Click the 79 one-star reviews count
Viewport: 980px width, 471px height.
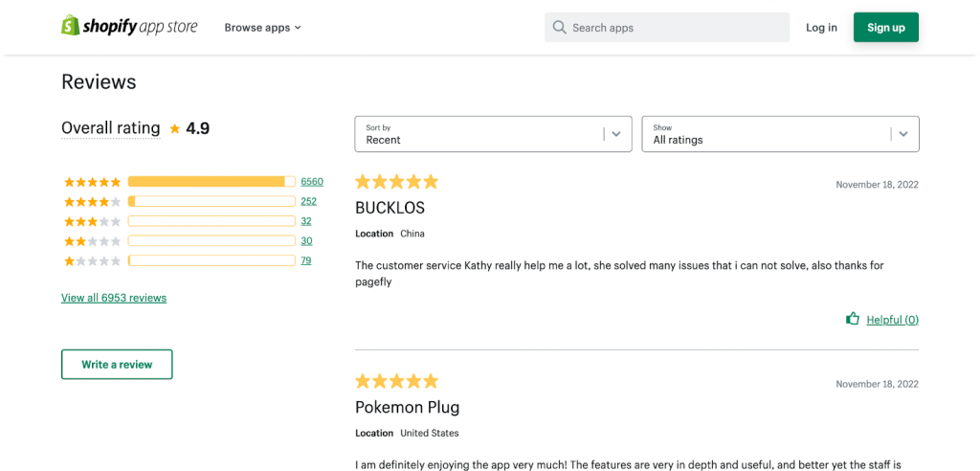click(306, 260)
